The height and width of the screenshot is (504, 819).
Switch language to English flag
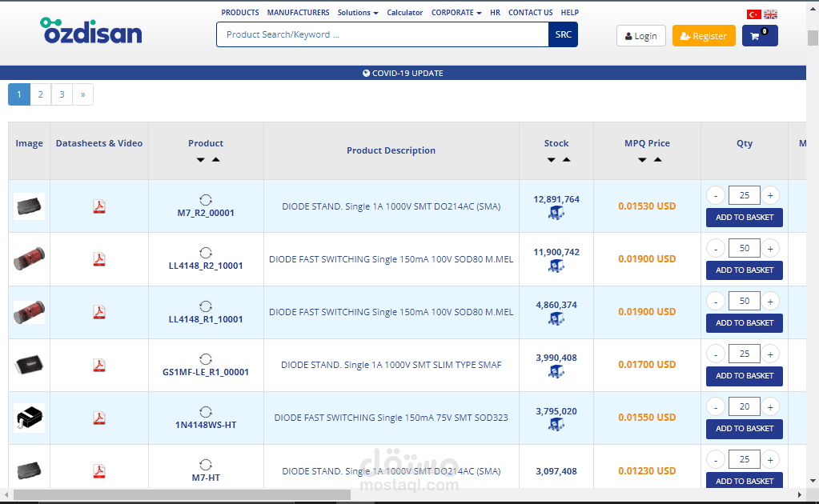tap(770, 14)
